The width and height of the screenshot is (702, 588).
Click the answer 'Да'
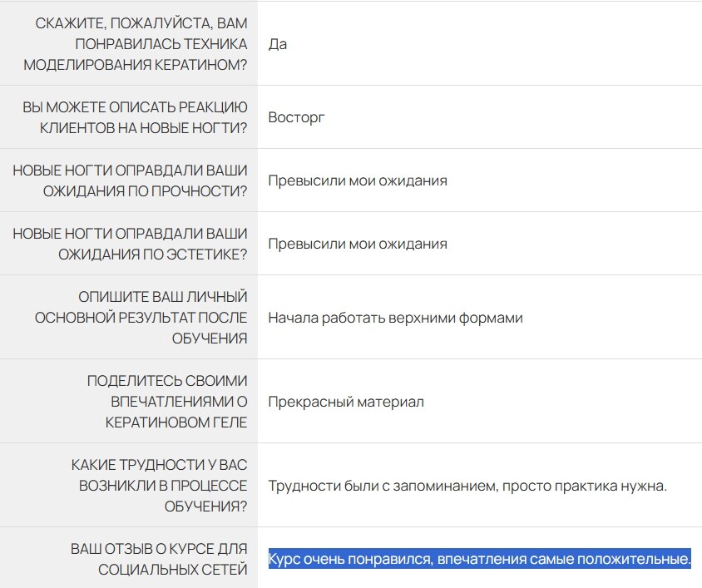(278, 44)
